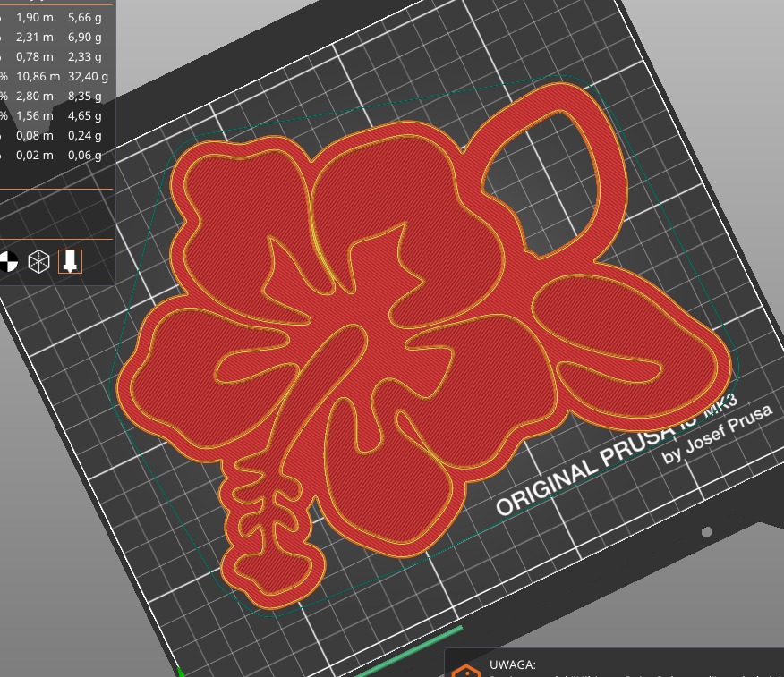784x677 pixels.
Task: Click the legend value 0,08 m
Action: (x=35, y=135)
